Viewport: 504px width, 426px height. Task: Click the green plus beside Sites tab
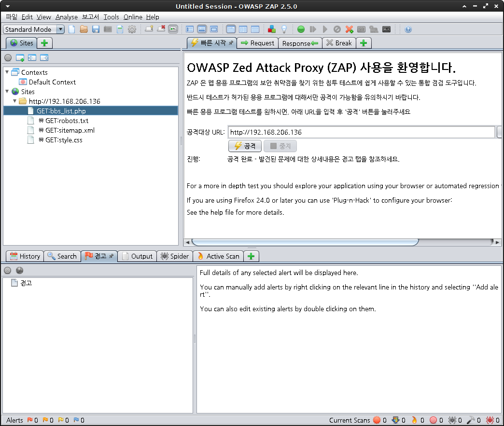pyautogui.click(x=45, y=43)
